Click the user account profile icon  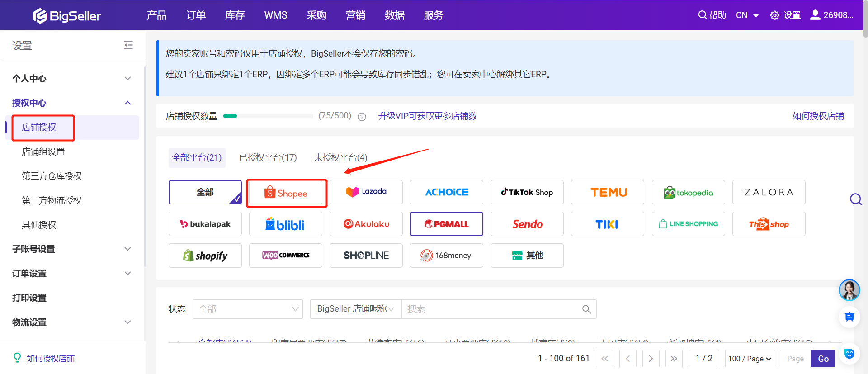815,15
